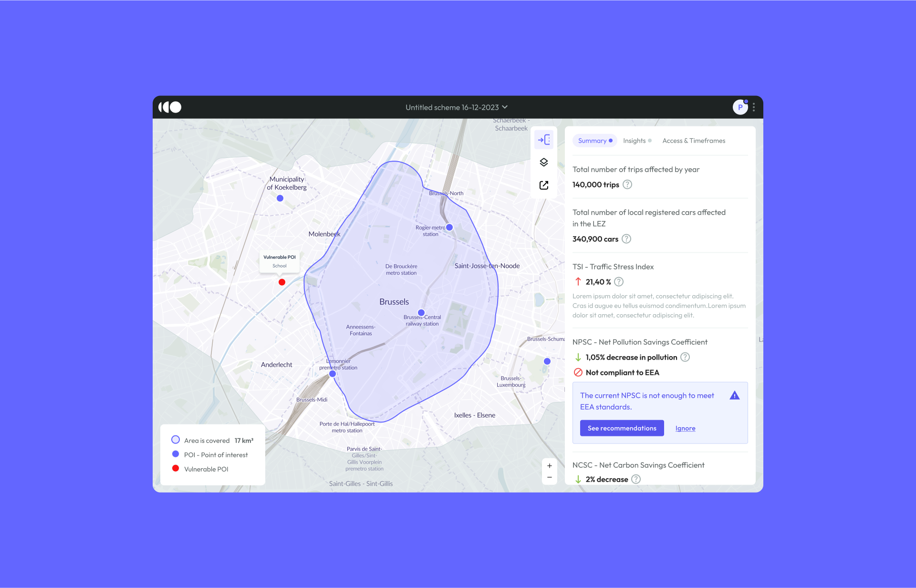Open the three-dot options menu

[x=754, y=107]
